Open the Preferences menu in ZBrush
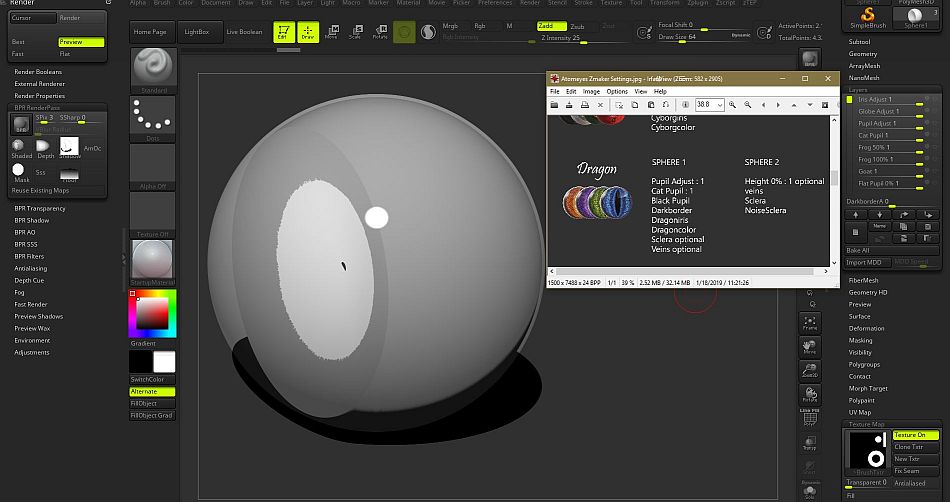 pos(495,3)
